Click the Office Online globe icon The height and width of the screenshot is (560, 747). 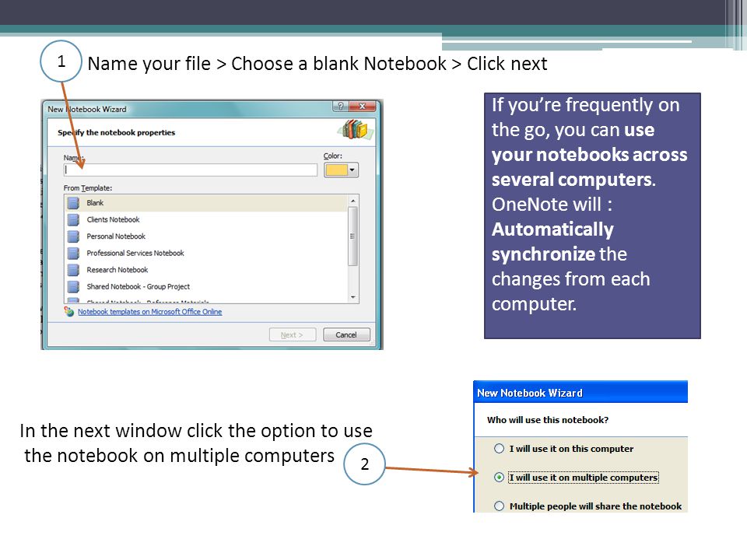click(69, 311)
